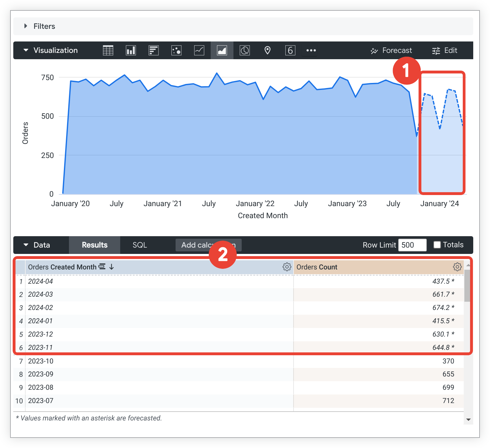Collapse the Data section
Screen dimensions: 490x448
(26, 245)
